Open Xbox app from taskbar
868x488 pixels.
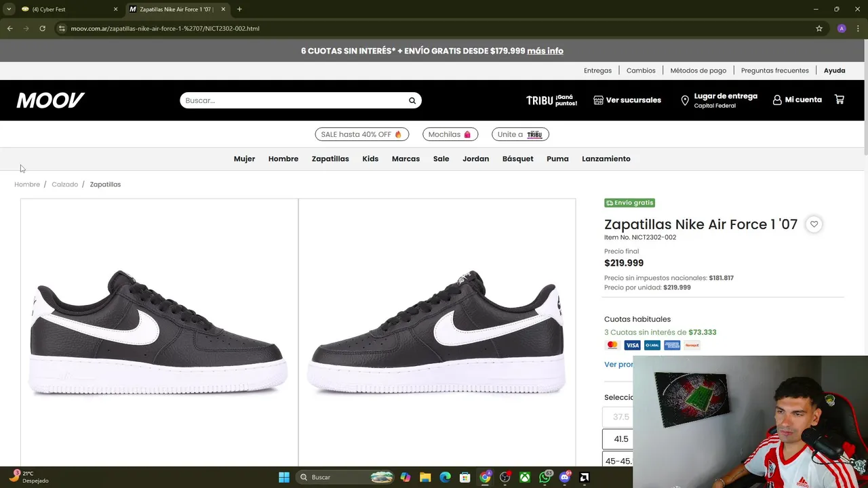[525, 477]
